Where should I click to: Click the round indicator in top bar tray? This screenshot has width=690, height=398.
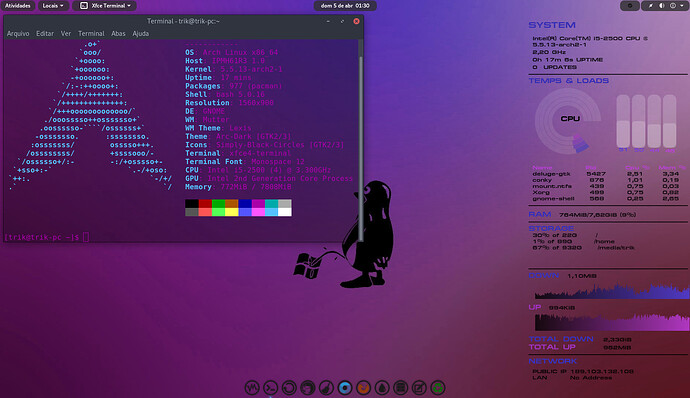[630, 6]
